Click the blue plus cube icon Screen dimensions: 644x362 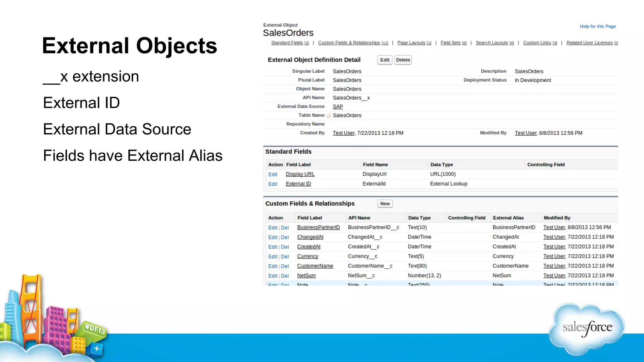point(97,348)
